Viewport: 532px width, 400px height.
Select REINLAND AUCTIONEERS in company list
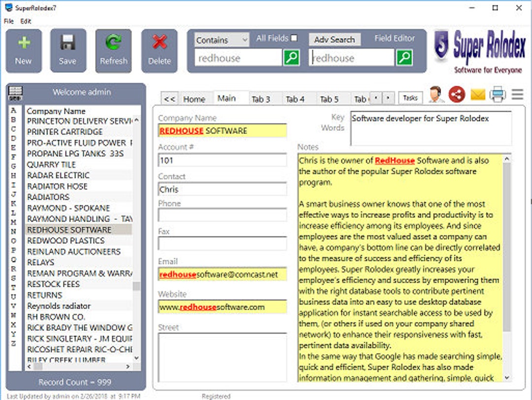tap(79, 251)
